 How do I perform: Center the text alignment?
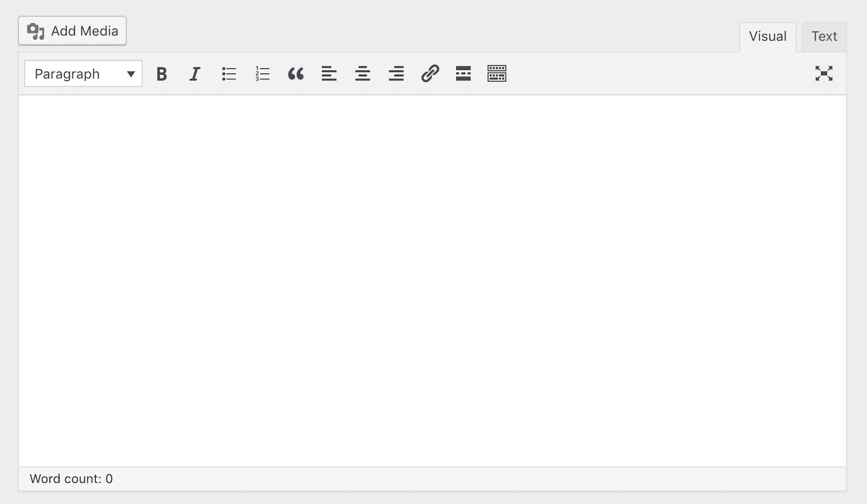click(362, 73)
